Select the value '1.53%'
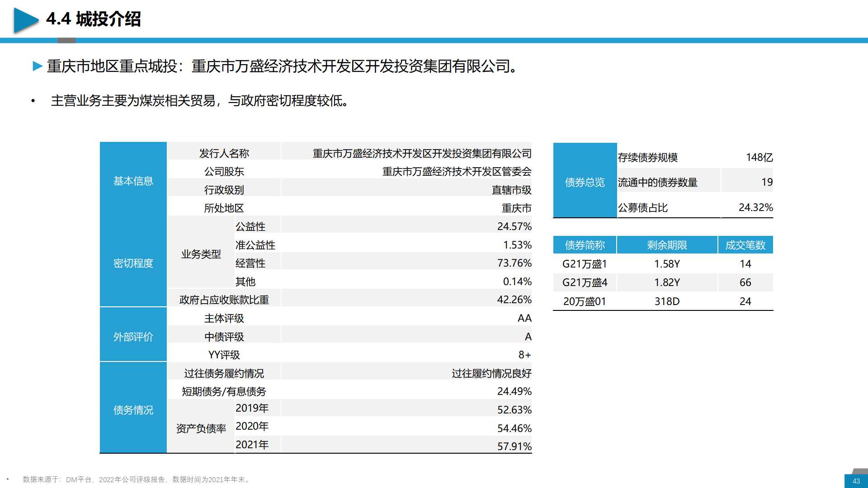 click(518, 245)
